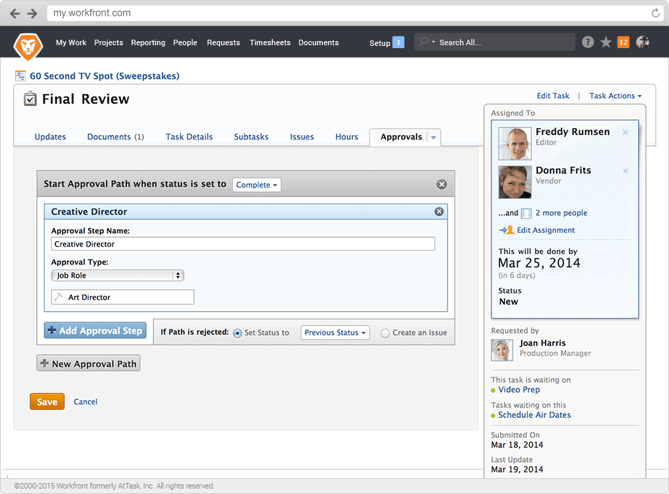Expand the Job Role approval type dropdown
Image resolution: width=669 pixels, height=494 pixels.
pos(117,275)
